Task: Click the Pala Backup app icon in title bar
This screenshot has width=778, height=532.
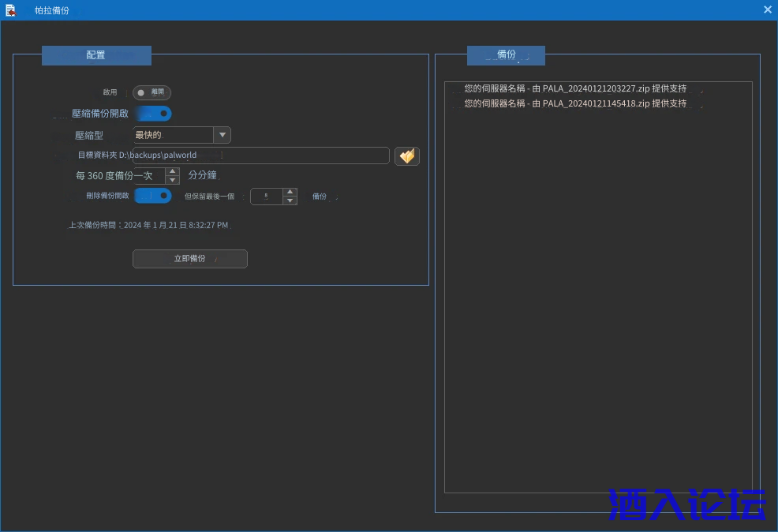Action: pyautogui.click(x=11, y=10)
